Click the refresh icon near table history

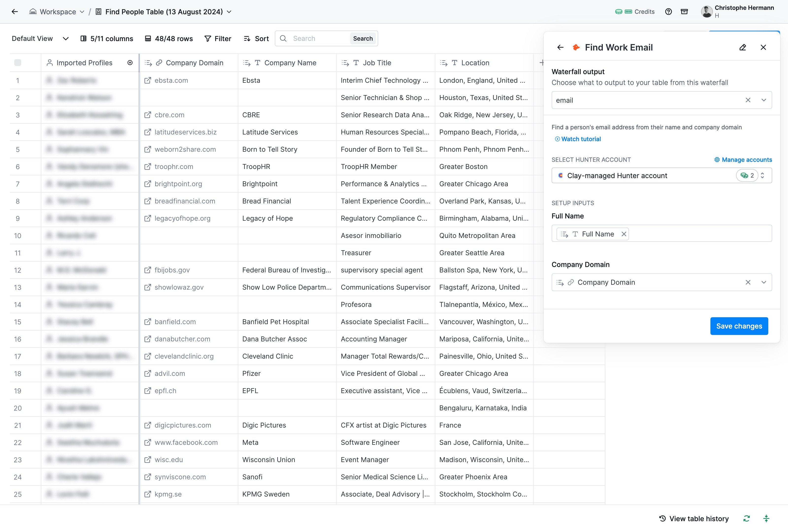pos(746,518)
